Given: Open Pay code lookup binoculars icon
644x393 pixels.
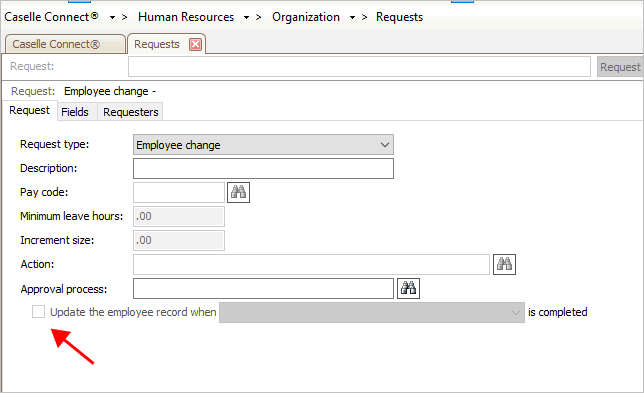Looking at the screenshot, I should pos(238,192).
